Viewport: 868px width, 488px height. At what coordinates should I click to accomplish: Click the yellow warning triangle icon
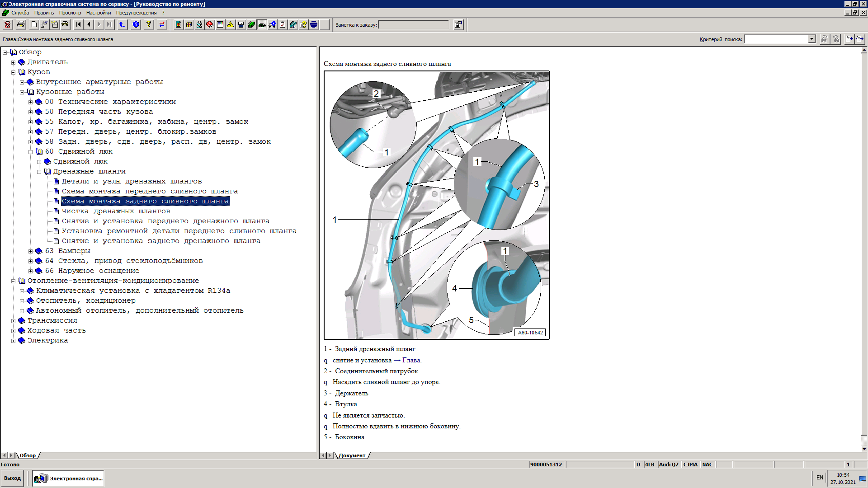tap(231, 24)
